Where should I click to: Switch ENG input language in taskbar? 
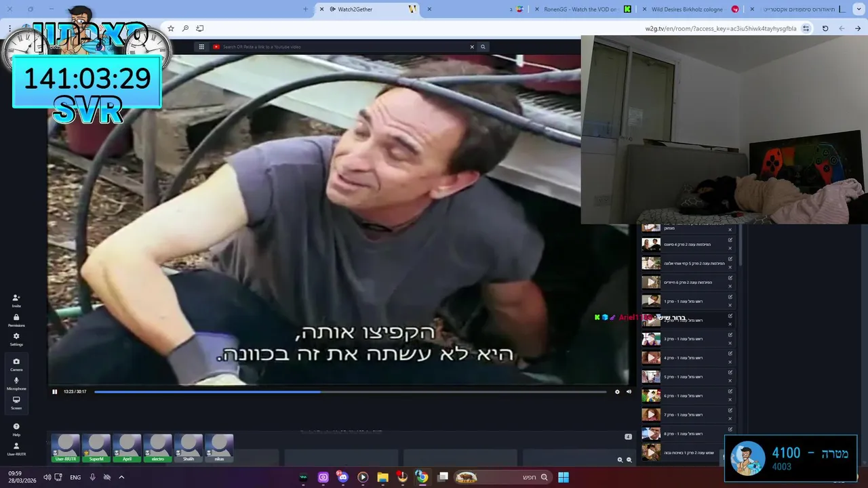[75, 477]
